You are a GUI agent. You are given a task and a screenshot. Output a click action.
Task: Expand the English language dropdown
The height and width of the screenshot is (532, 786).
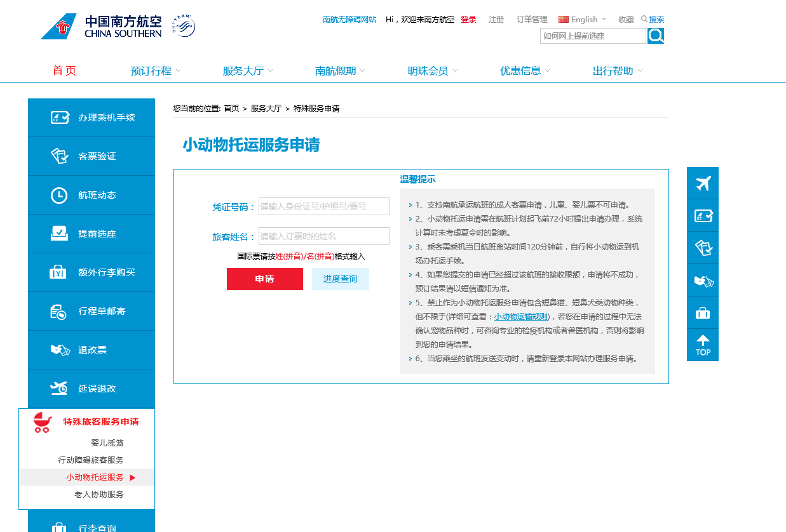[583, 19]
